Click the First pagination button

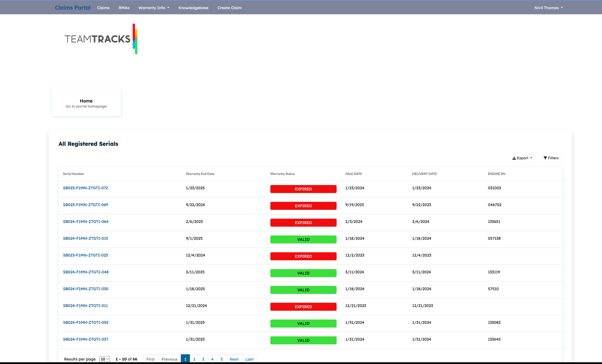point(150,359)
